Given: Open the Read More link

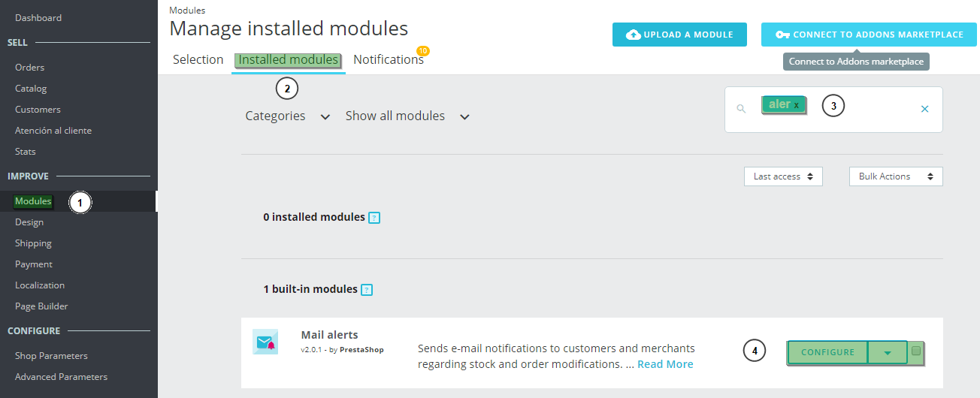Looking at the screenshot, I should tap(665, 364).
